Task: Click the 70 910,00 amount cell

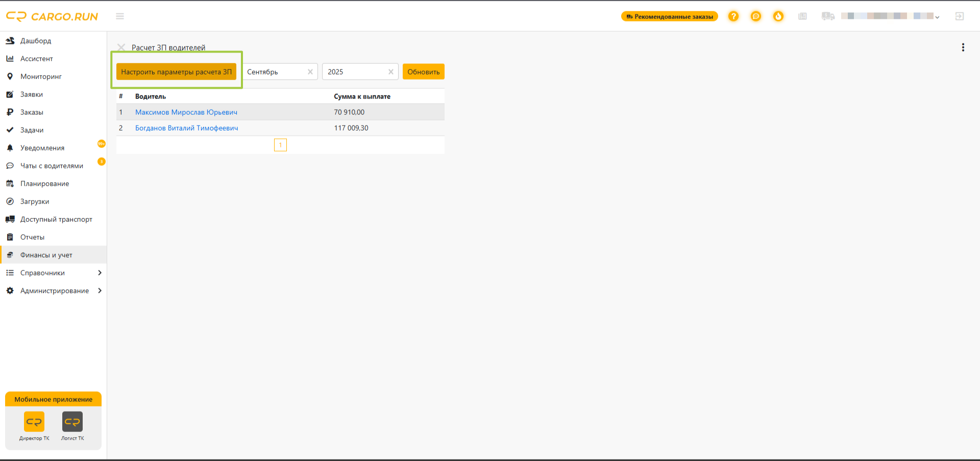Action: [350, 112]
